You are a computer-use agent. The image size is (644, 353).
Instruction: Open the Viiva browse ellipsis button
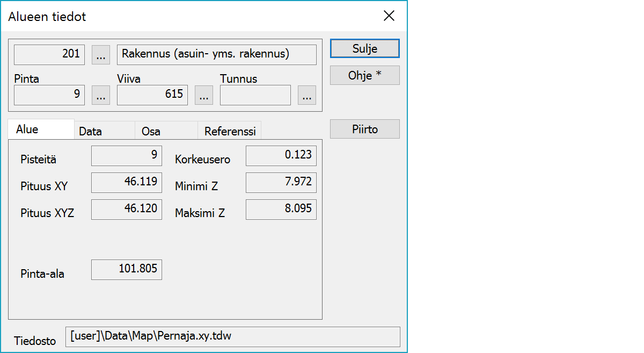pyautogui.click(x=203, y=95)
